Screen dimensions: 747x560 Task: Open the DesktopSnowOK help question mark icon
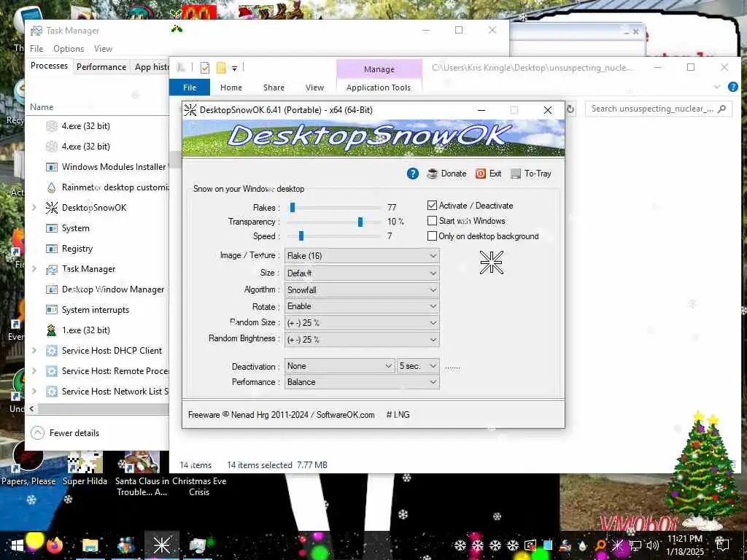click(x=413, y=174)
